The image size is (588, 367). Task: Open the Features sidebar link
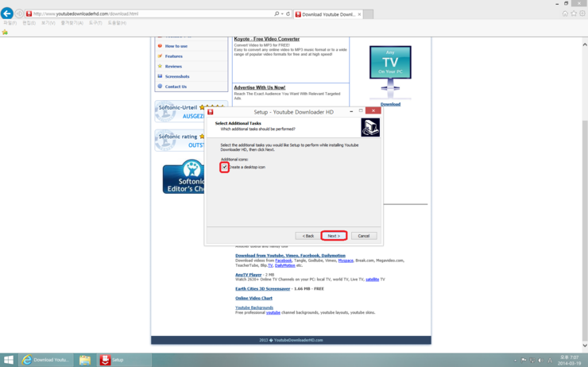[174, 56]
